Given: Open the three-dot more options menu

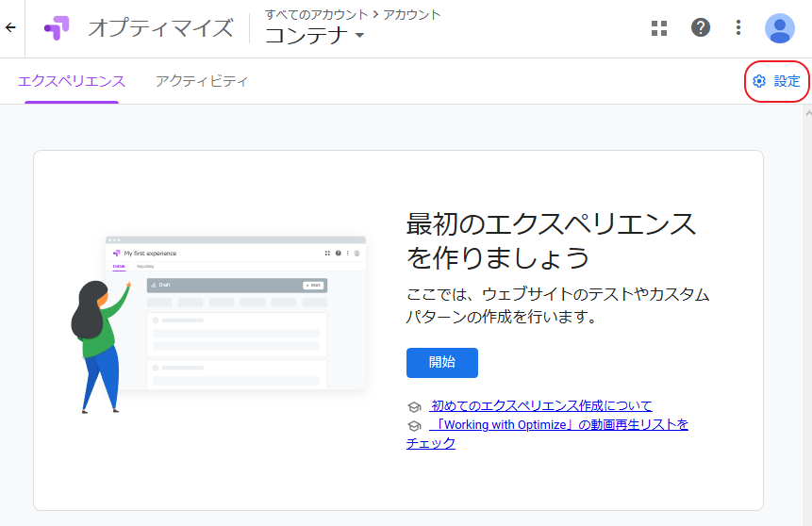Looking at the screenshot, I should coord(738,28).
